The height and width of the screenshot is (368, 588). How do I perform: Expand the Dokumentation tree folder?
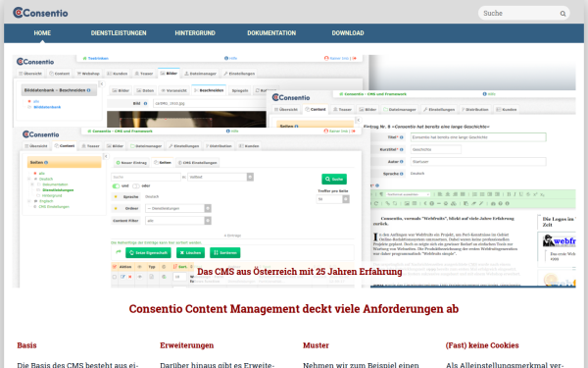[32, 184]
